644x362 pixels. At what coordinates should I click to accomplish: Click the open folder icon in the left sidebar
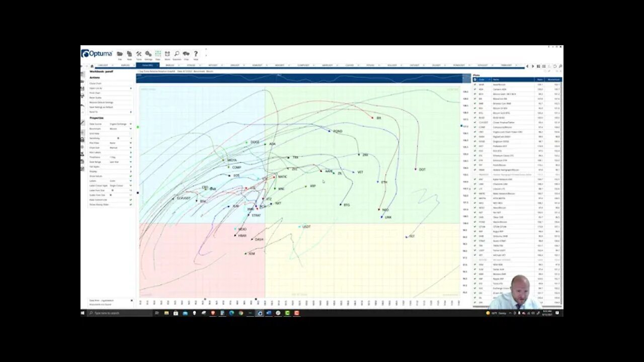click(x=83, y=81)
